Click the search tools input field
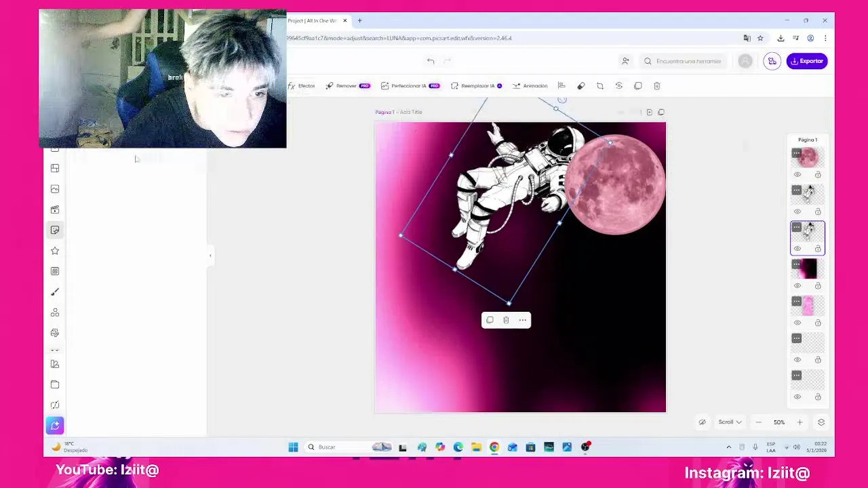This screenshot has height=488, width=868. click(684, 61)
